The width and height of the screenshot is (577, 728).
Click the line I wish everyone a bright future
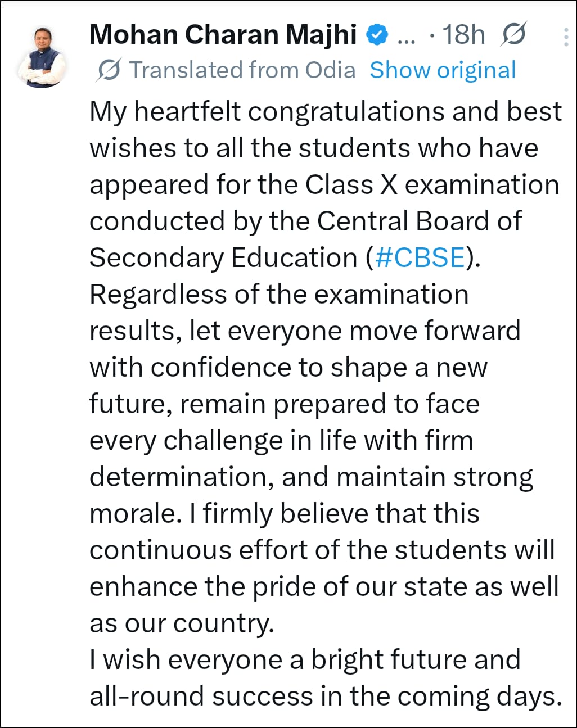(x=305, y=659)
